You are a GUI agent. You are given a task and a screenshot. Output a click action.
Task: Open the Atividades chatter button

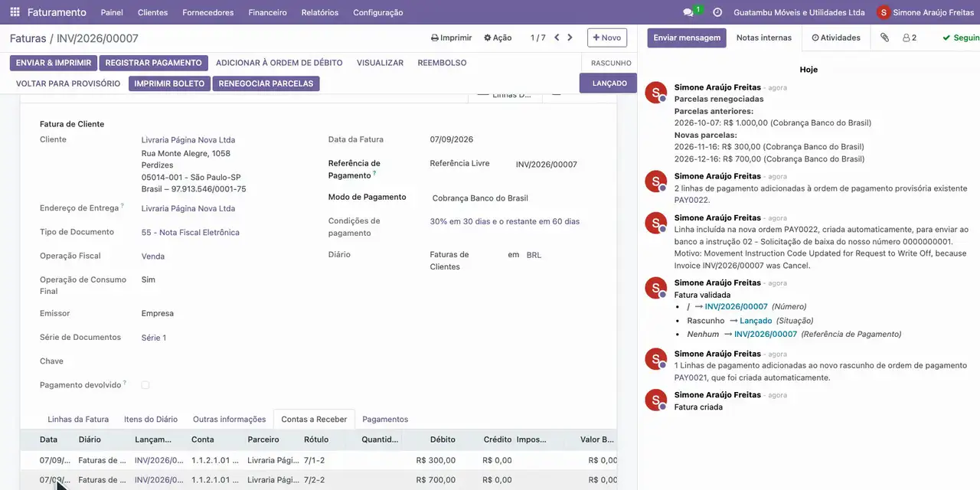coord(836,38)
